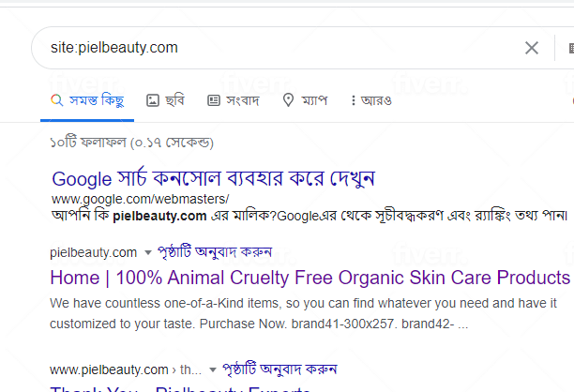The image size is (574, 392).
Task: Open dropdown arrow next to www.pielbeauty.com › th...
Action: pyautogui.click(x=213, y=369)
